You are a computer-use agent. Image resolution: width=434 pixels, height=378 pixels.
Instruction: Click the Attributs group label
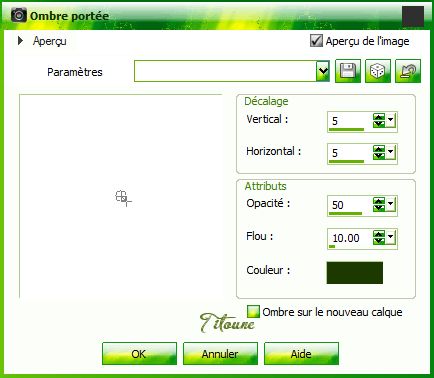[265, 186]
